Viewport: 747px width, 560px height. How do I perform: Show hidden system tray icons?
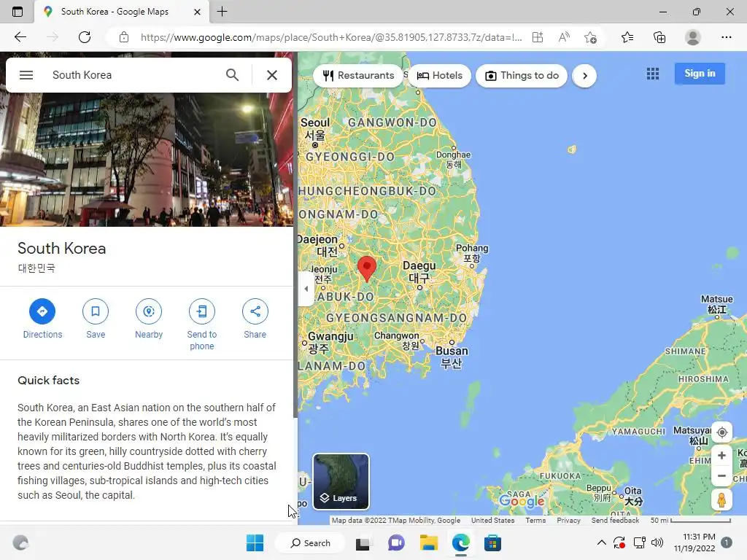point(602,542)
